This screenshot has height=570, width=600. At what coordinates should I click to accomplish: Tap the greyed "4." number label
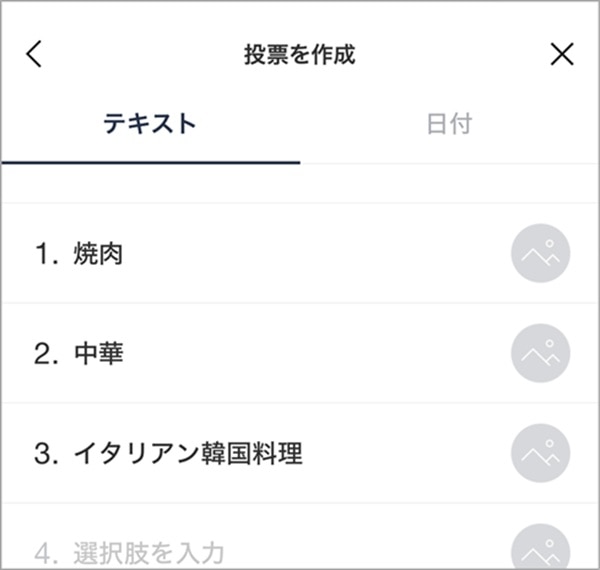click(x=47, y=552)
